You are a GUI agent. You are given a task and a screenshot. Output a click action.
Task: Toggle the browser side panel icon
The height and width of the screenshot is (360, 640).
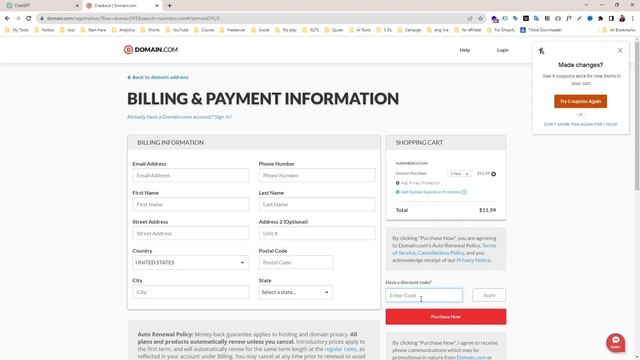coord(611,18)
